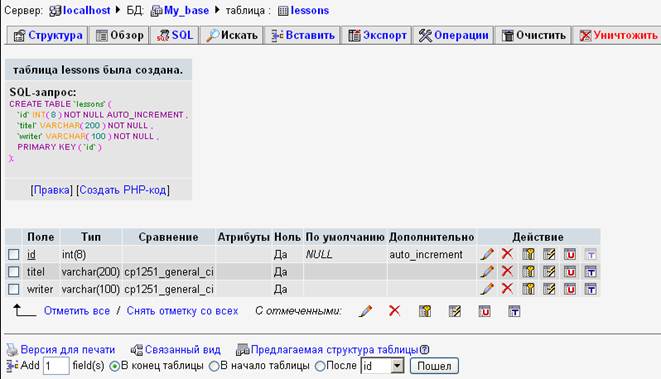The image size is (661, 379).
Task: Check the box for the titel field
Action: (x=13, y=271)
